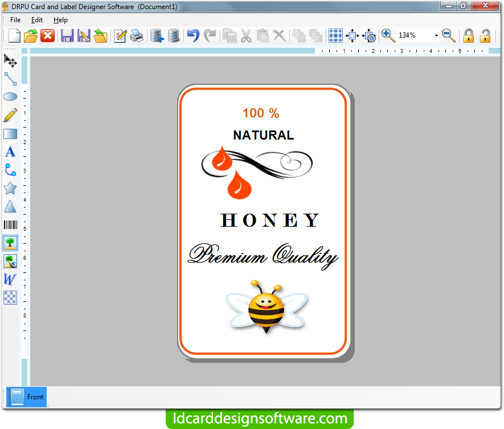This screenshot has width=504, height=429.
Task: Save the current label design
Action: click(67, 36)
